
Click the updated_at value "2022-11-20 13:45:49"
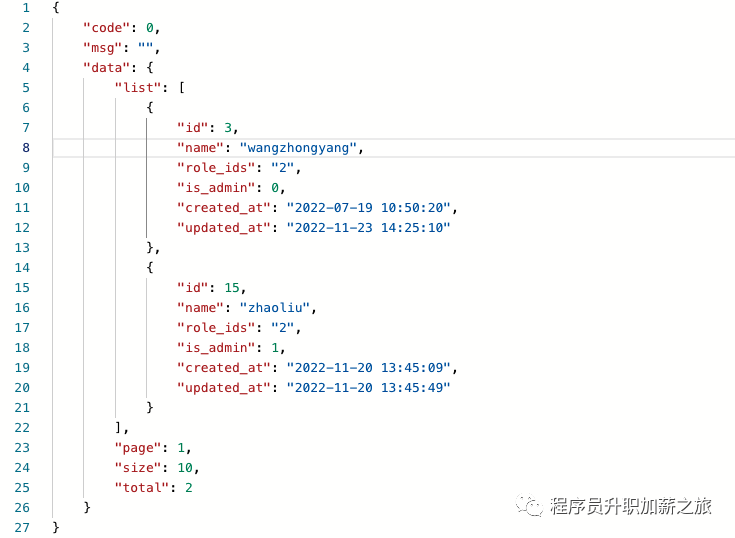[x=368, y=387]
